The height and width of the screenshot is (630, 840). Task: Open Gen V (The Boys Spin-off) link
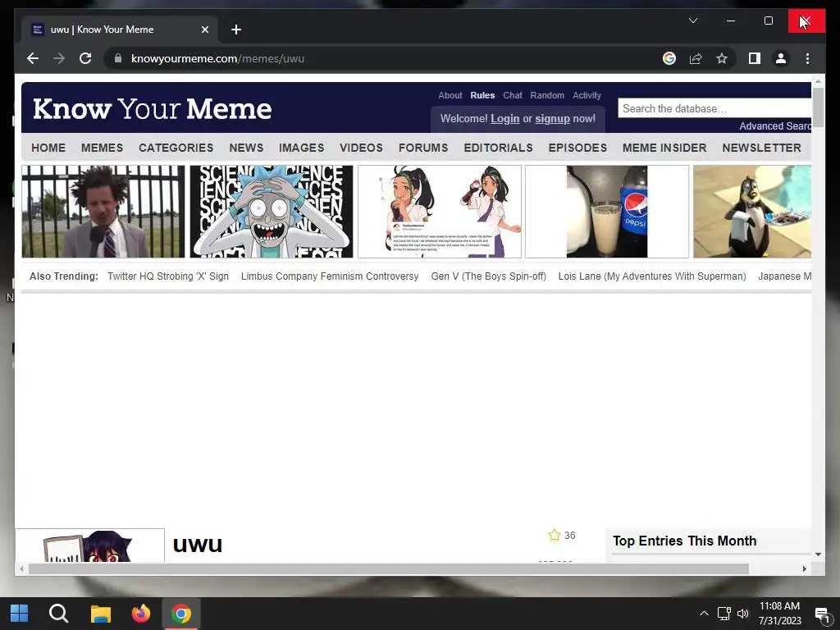tap(489, 276)
